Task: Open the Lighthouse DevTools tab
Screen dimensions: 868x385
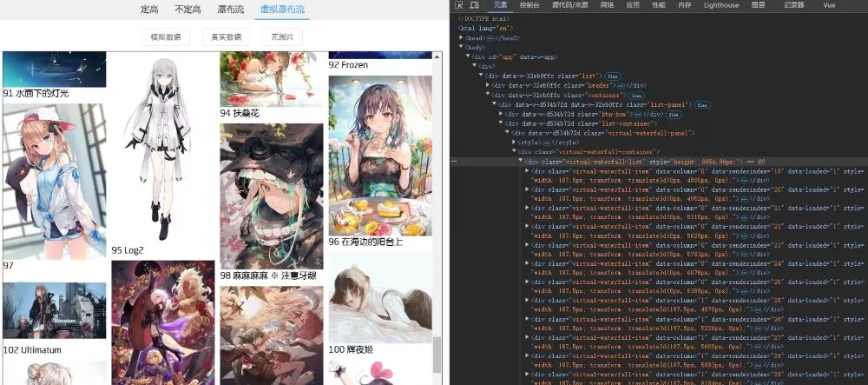Action: [x=721, y=5]
